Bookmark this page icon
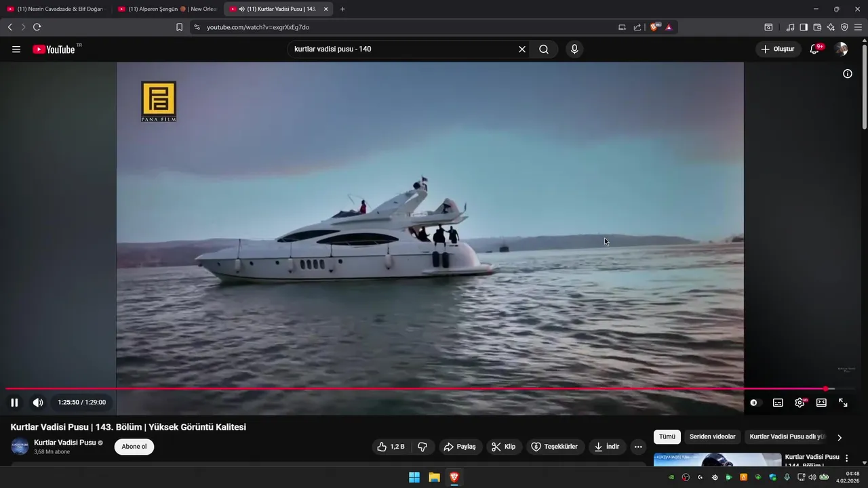Image resolution: width=868 pixels, height=488 pixels. click(x=179, y=27)
